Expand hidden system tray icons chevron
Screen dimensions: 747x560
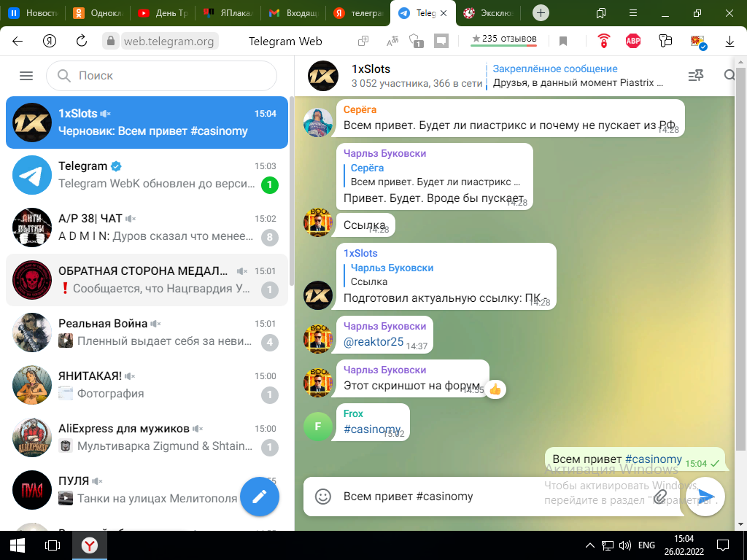(x=590, y=545)
